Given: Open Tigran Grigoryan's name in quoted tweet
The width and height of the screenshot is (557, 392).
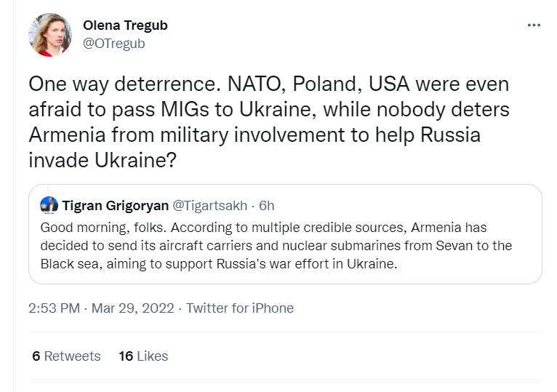Looking at the screenshot, I should click(x=116, y=206).
